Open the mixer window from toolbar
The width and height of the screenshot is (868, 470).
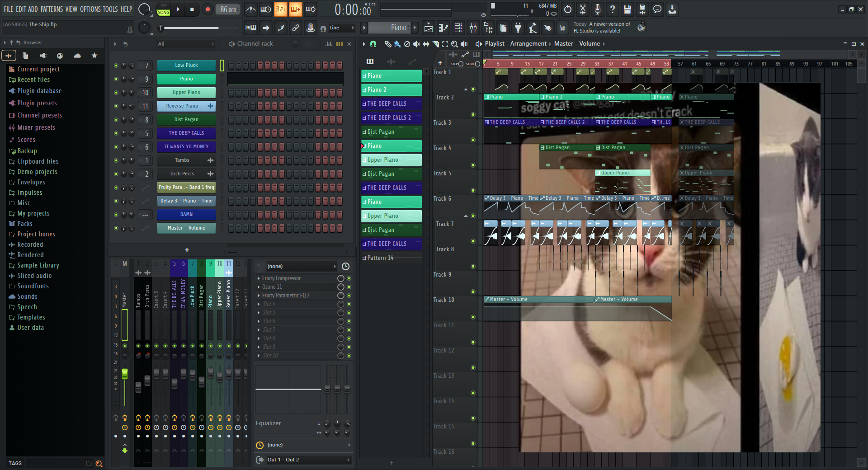(473, 28)
